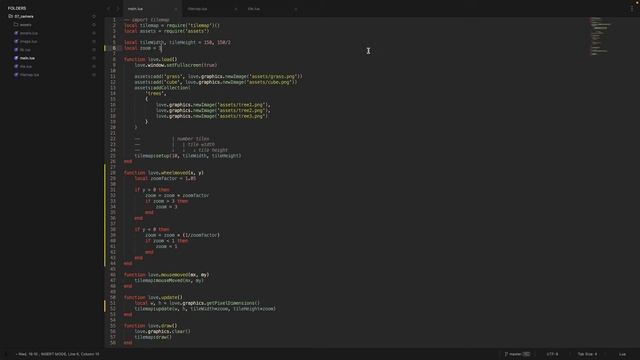Click the 'love.window.setFullscreen(true)' line

click(x=176, y=65)
